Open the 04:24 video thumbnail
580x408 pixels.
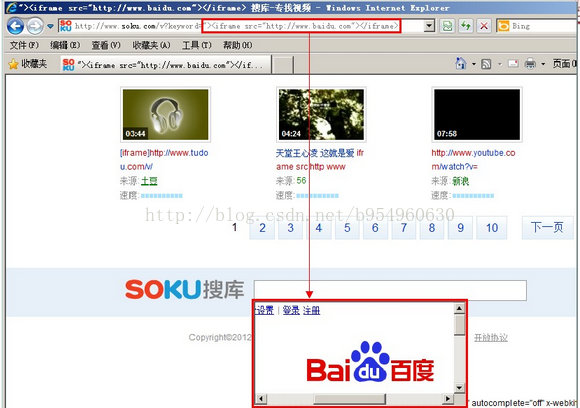[x=321, y=115]
